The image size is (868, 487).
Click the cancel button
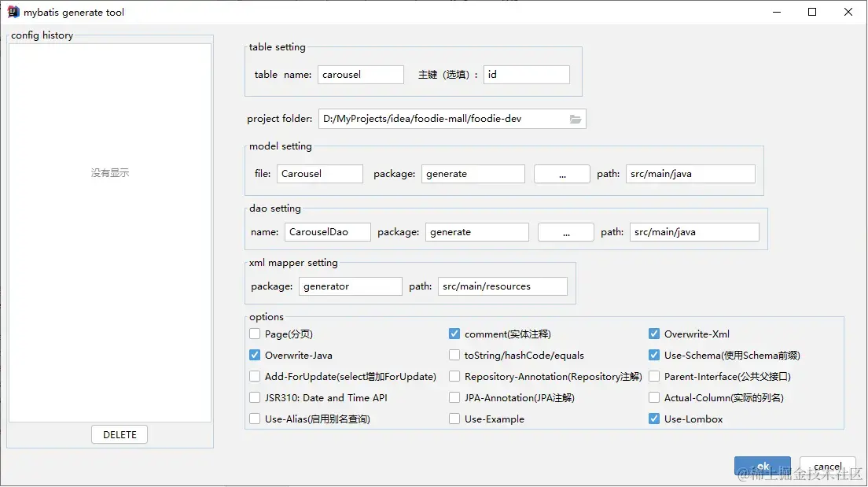[x=828, y=467]
